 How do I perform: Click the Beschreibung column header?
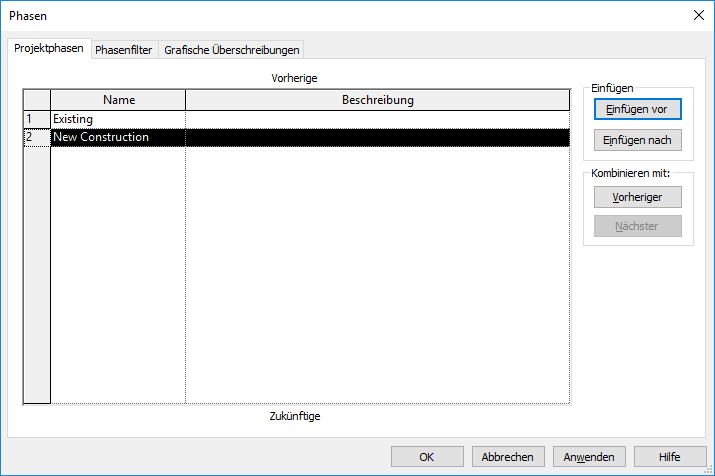coord(378,100)
